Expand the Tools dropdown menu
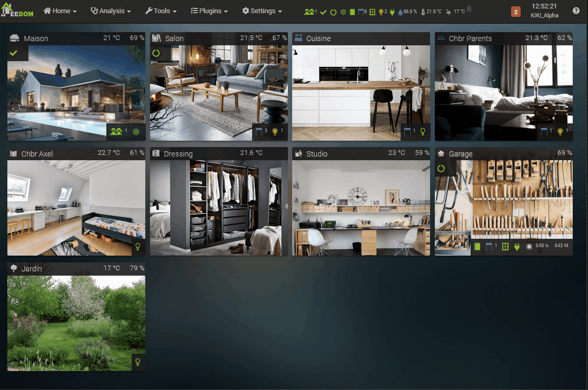The height and width of the screenshot is (390, 588). point(161,11)
